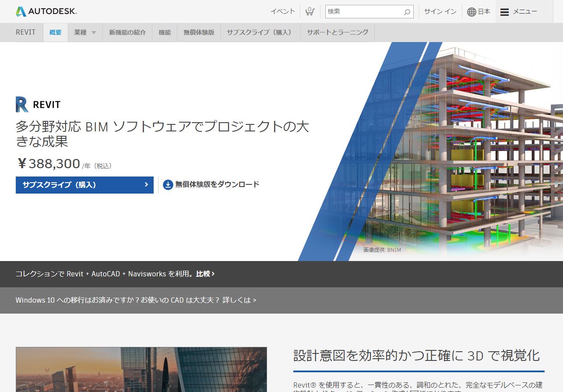Click the 比較 collection link

click(x=205, y=274)
